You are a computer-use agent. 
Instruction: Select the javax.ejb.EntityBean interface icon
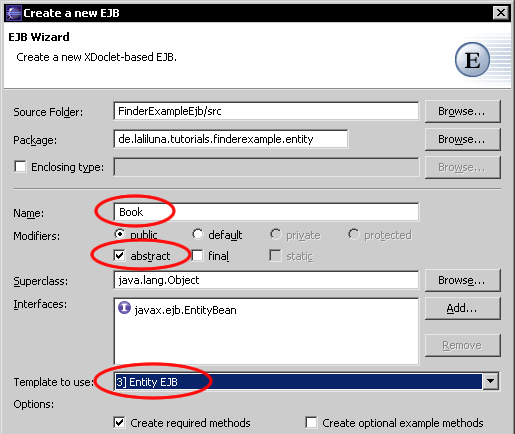coord(124,308)
